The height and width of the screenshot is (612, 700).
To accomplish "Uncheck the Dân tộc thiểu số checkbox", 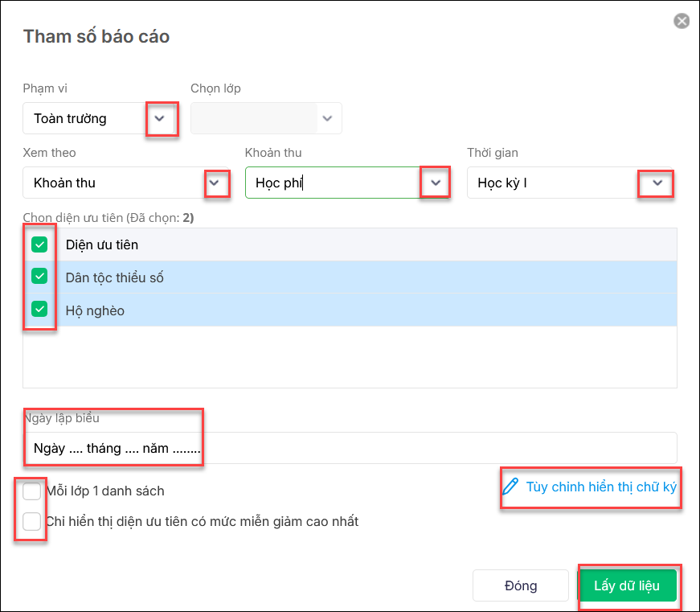I will coord(39,277).
